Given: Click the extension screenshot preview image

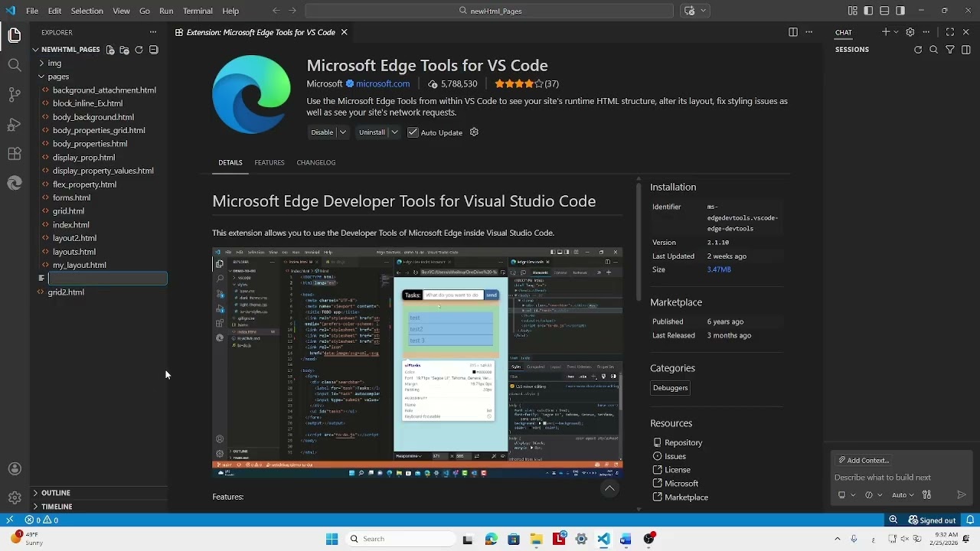Looking at the screenshot, I should (417, 363).
